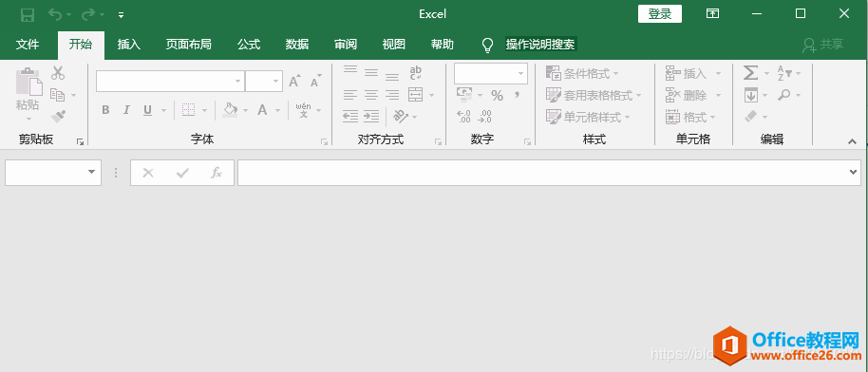Click the AutoSum sigma icon

pyautogui.click(x=750, y=72)
